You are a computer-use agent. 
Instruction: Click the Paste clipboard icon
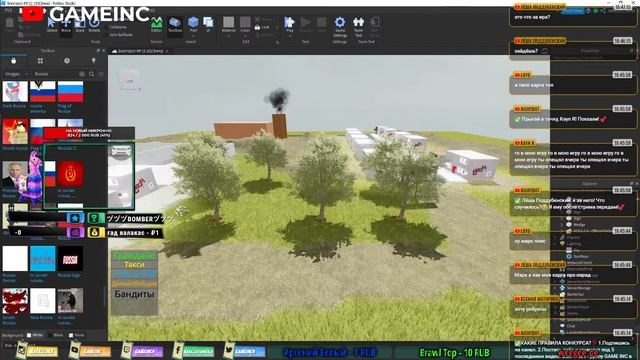coord(9,24)
